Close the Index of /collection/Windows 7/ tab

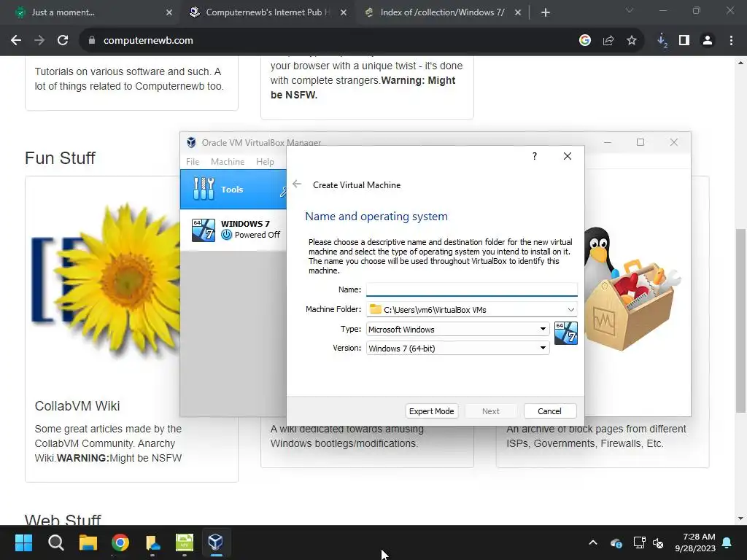coord(518,12)
